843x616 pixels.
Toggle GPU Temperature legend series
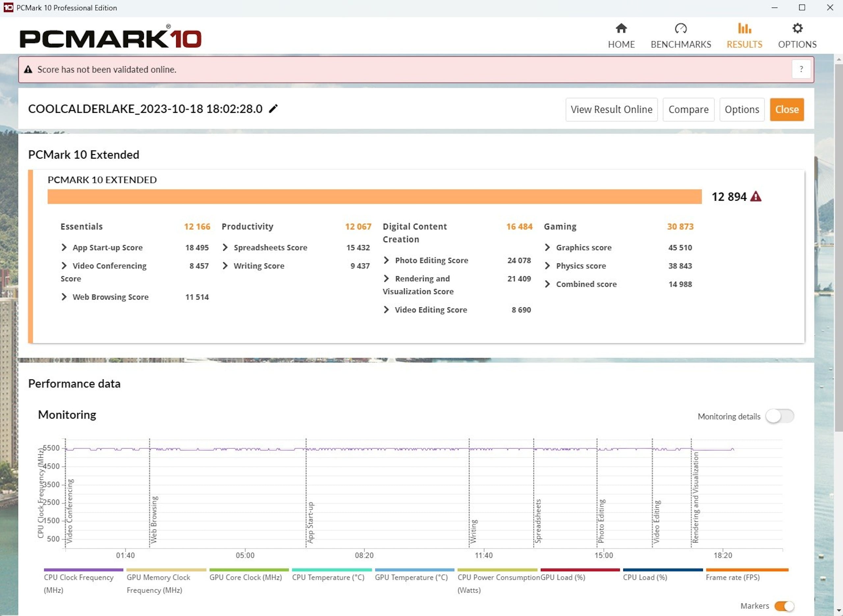click(x=415, y=575)
